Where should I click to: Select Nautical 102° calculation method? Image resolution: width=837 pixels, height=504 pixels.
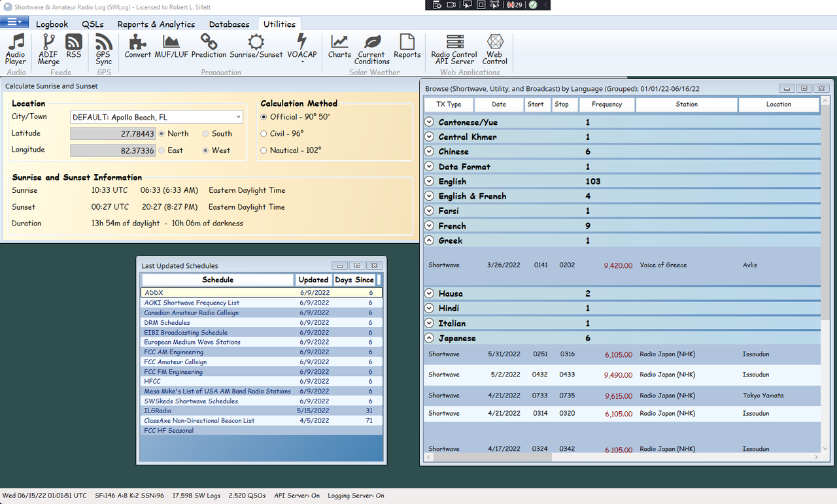click(291, 150)
